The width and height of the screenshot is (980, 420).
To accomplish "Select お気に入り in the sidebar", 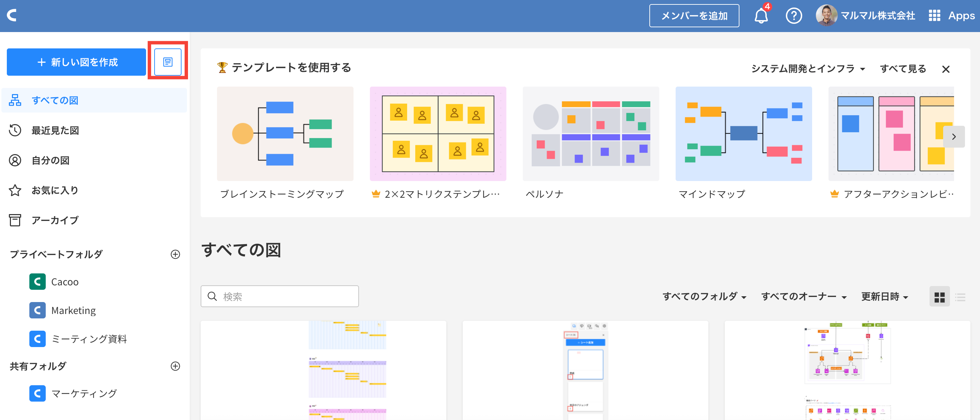I will pyautogui.click(x=94, y=190).
